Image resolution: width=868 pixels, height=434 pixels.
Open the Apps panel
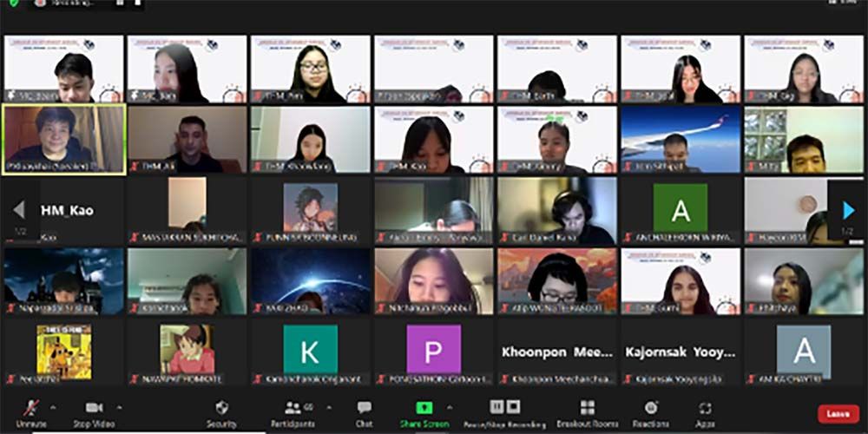[x=705, y=410]
